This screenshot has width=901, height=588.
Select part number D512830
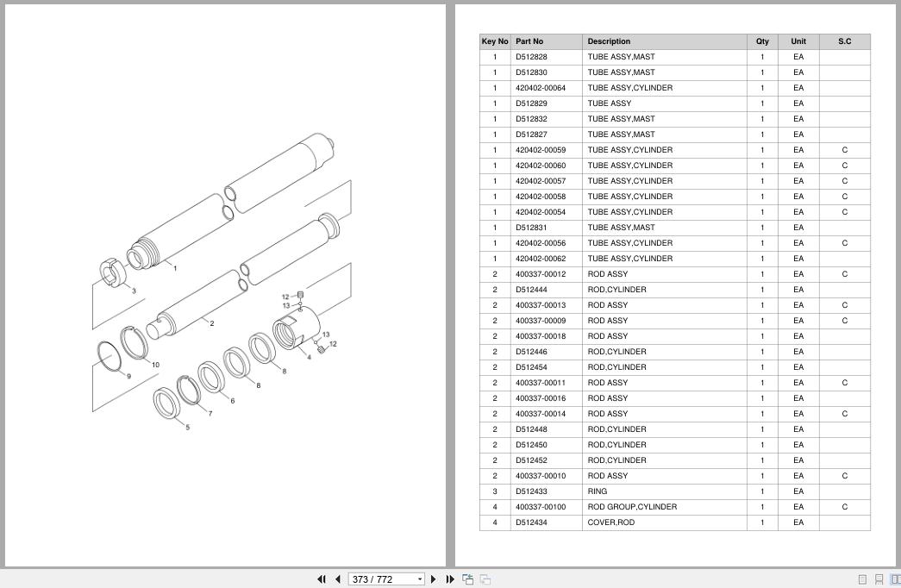(x=531, y=72)
